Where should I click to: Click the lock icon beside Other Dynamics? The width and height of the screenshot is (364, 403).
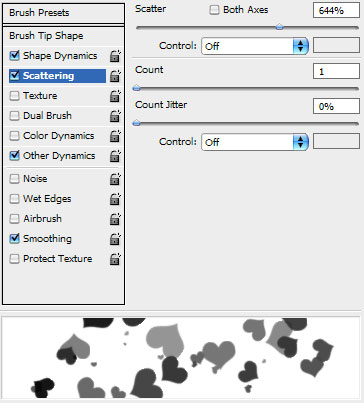pos(115,156)
